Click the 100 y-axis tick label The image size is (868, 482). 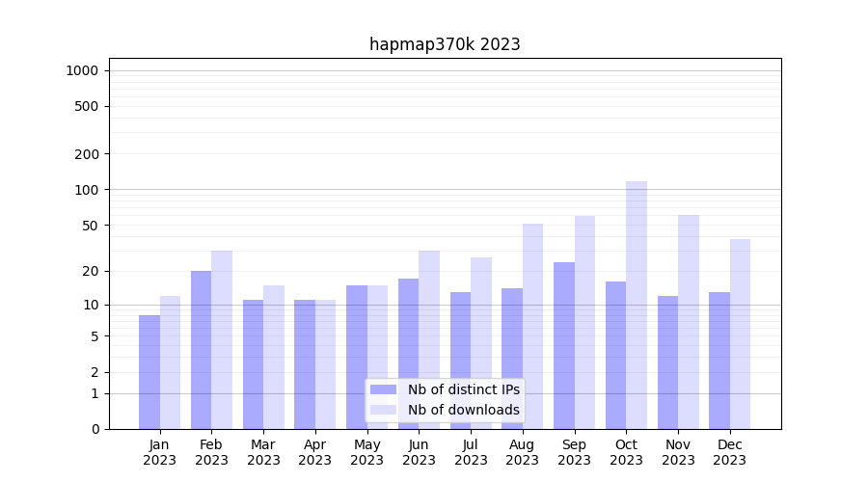87,190
